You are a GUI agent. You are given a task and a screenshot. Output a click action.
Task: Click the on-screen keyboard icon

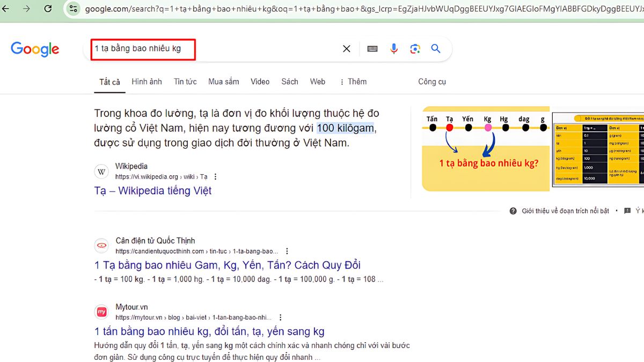coord(372,48)
